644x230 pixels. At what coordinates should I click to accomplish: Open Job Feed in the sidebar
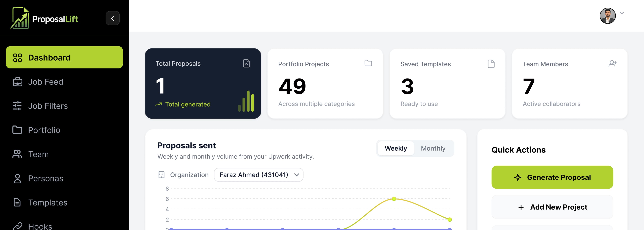[x=64, y=82]
